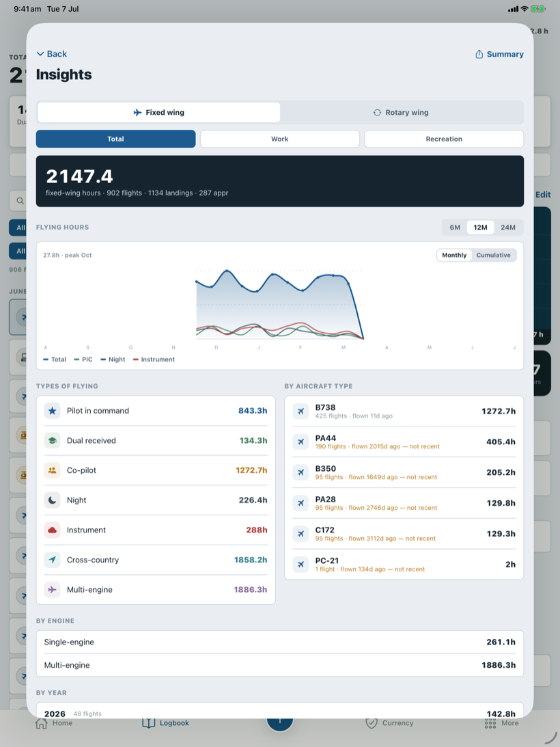Viewport: 560px width, 747px height.
Task: Tap the Instrument legend entry
Action: tap(154, 359)
